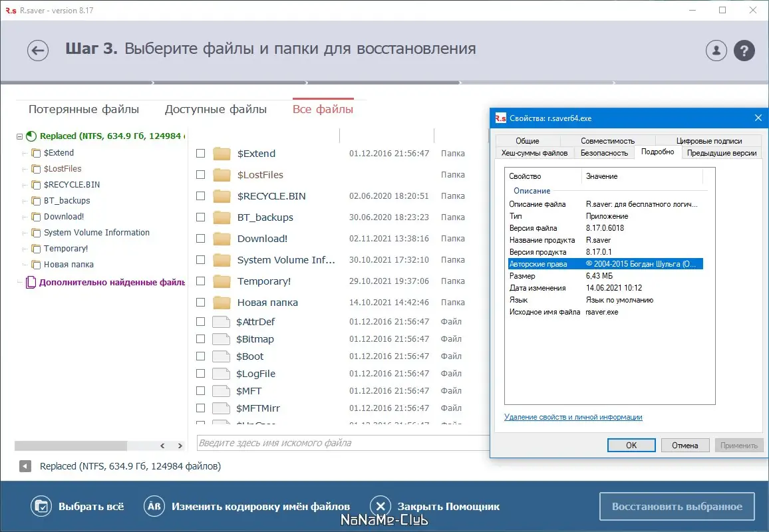Viewport: 769px width, 532px height.
Task: Click the R.s icon in properties dialog title
Action: (x=500, y=118)
